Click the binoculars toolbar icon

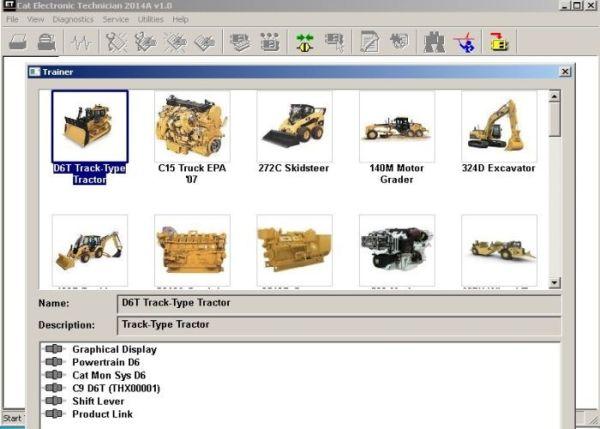434,41
